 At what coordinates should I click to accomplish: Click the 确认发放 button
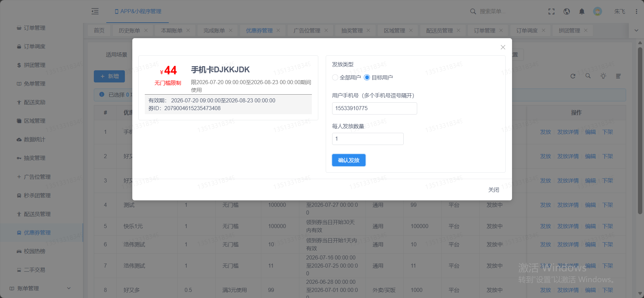(x=349, y=160)
